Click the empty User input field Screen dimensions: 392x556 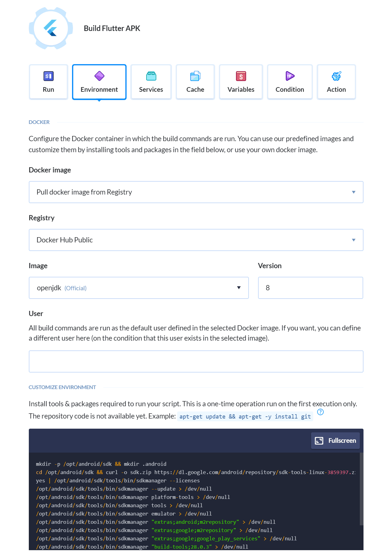coord(196,361)
